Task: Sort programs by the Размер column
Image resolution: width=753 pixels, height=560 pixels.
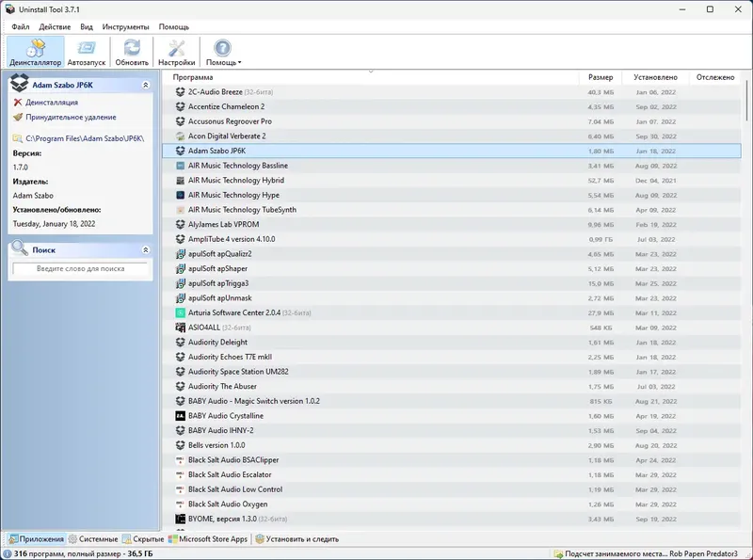Action: tap(601, 76)
